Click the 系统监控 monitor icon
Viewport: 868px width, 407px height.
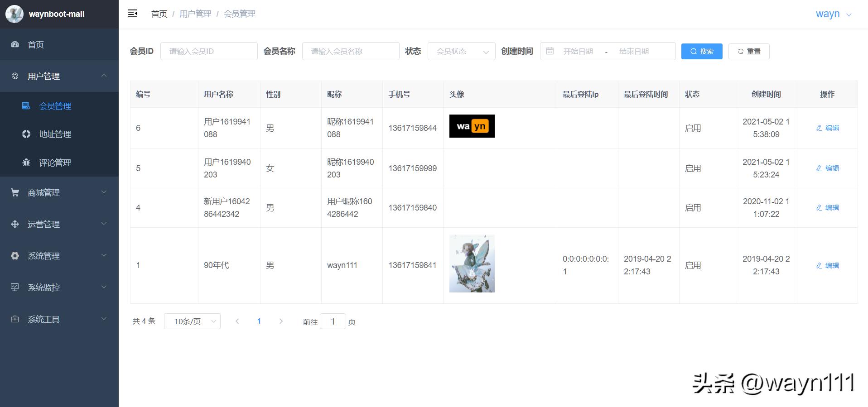point(15,287)
